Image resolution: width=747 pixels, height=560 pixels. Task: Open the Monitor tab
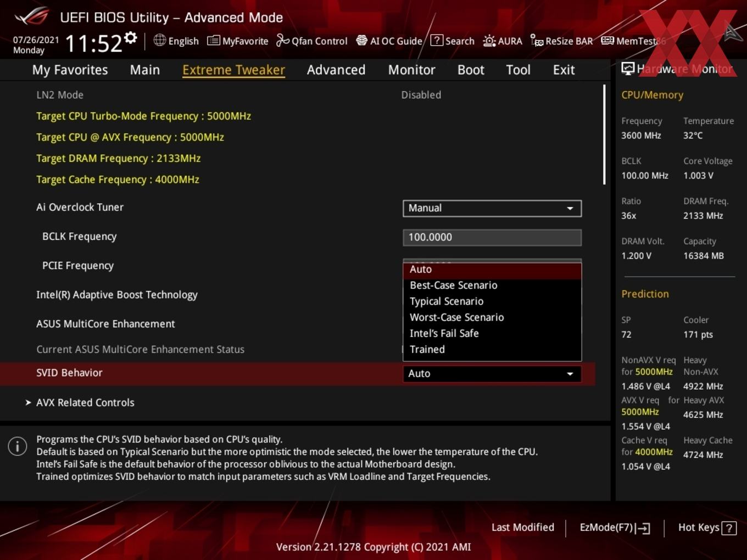[411, 70]
